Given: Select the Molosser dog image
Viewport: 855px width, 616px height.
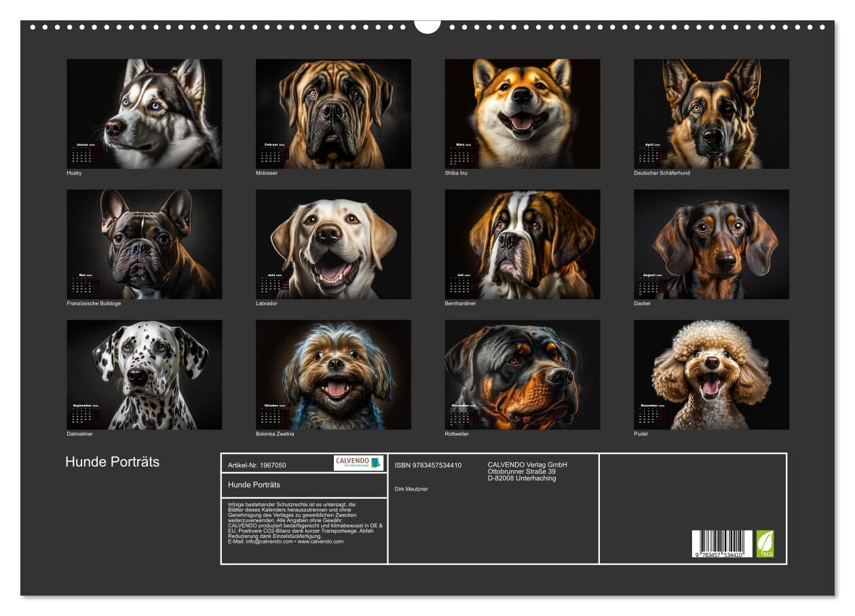Looking at the screenshot, I should pyautogui.click(x=333, y=113).
